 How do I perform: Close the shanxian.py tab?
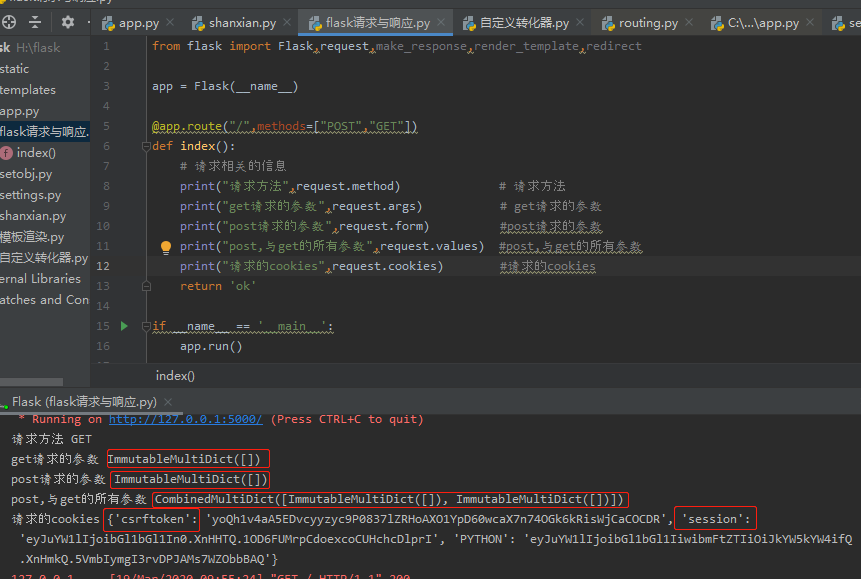(287, 23)
